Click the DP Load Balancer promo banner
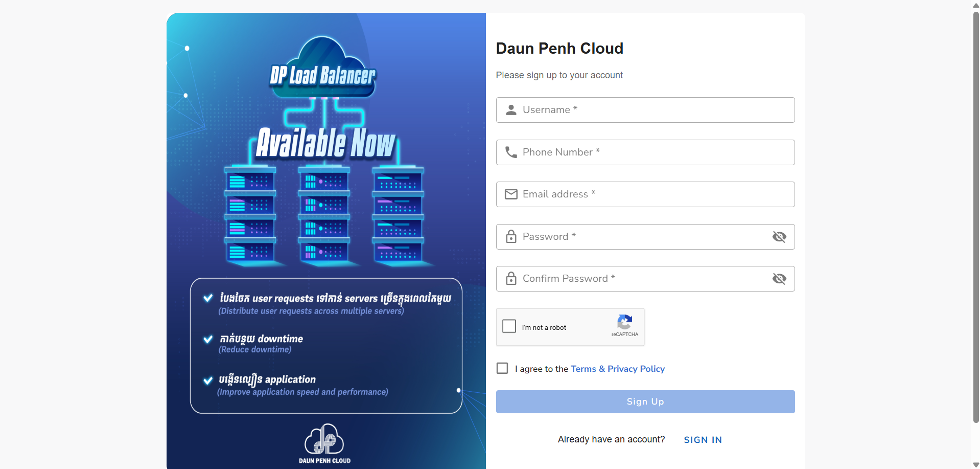The height and width of the screenshot is (469, 980). click(x=326, y=240)
